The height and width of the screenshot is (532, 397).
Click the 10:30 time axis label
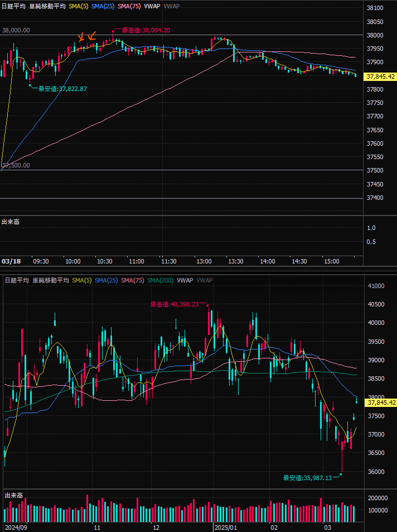click(x=105, y=261)
